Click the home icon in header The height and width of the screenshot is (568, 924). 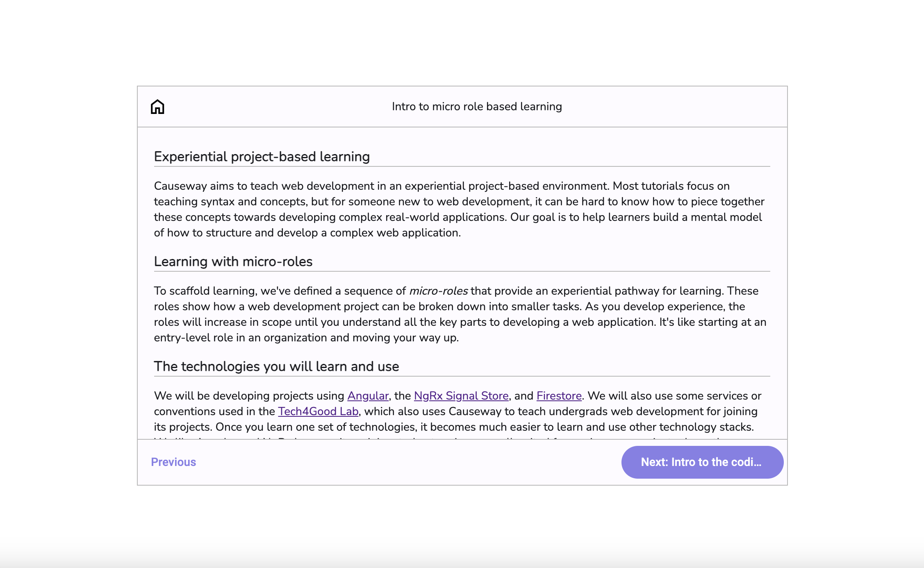[157, 107]
